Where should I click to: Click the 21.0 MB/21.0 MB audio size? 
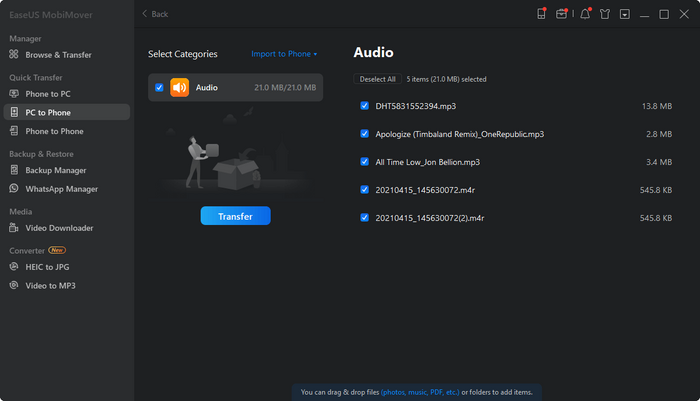pyautogui.click(x=285, y=88)
